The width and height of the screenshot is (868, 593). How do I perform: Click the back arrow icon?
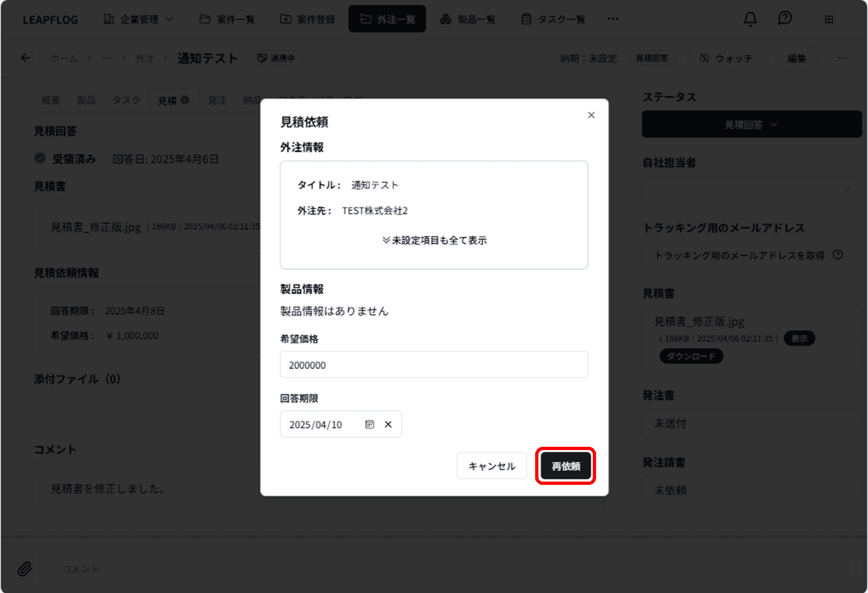[x=26, y=58]
